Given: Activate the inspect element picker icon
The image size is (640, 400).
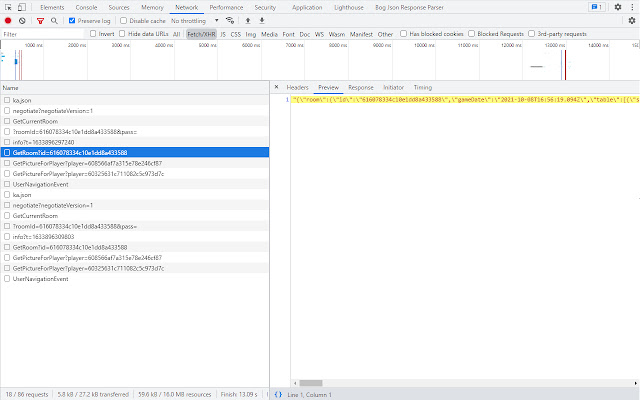Looking at the screenshot, I should (x=8, y=7).
